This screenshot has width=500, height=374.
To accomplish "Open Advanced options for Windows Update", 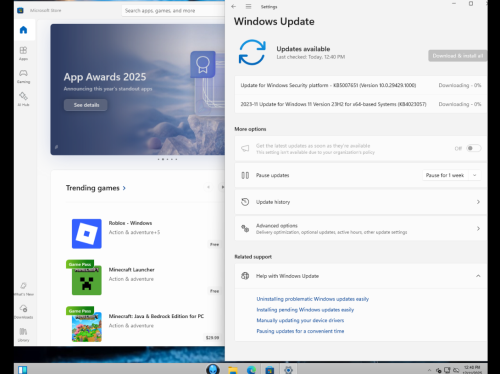I will 360,229.
